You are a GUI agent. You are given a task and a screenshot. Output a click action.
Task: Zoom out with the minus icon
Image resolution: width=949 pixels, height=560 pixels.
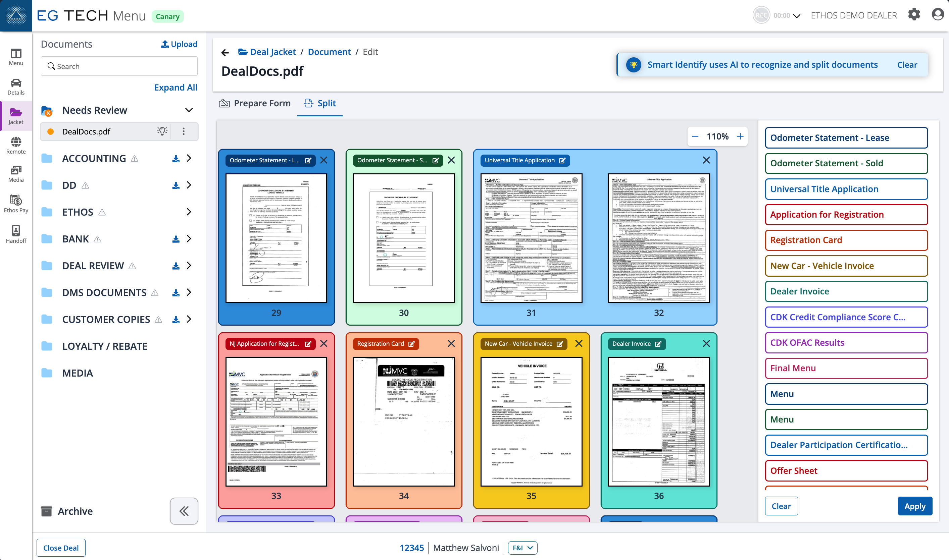695,136
